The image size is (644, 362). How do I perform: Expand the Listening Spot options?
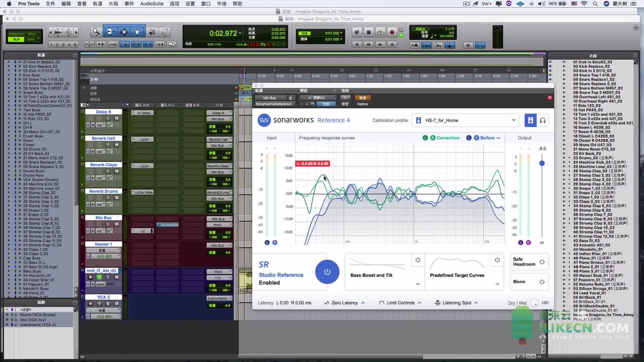coord(476,303)
